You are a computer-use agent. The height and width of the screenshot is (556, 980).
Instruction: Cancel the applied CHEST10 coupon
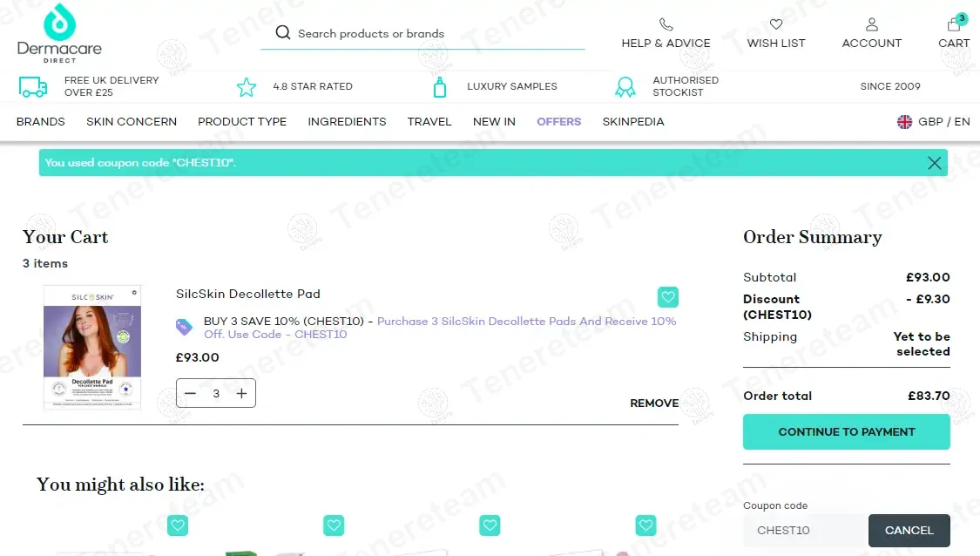(x=909, y=531)
